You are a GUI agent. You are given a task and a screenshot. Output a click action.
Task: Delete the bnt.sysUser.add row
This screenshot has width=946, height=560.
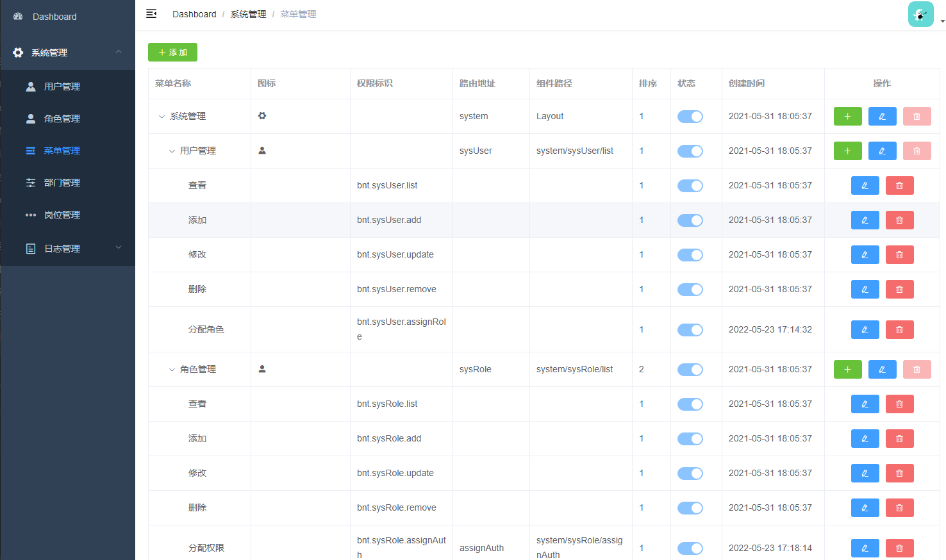click(x=899, y=220)
